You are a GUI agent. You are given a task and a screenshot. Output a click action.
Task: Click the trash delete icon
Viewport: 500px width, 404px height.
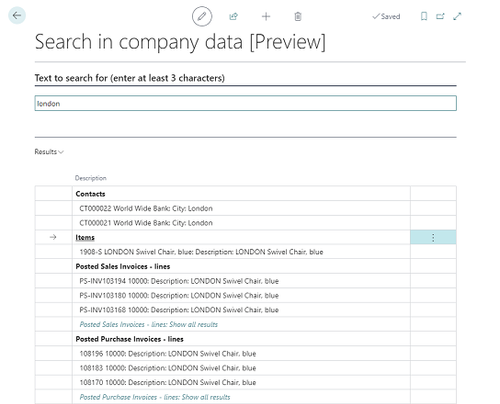click(298, 16)
